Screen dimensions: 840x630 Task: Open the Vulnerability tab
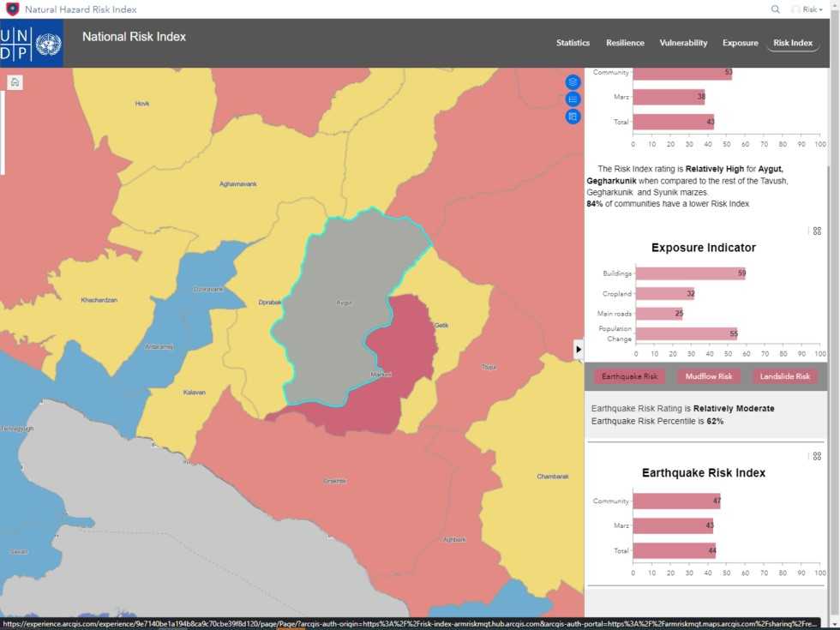683,43
